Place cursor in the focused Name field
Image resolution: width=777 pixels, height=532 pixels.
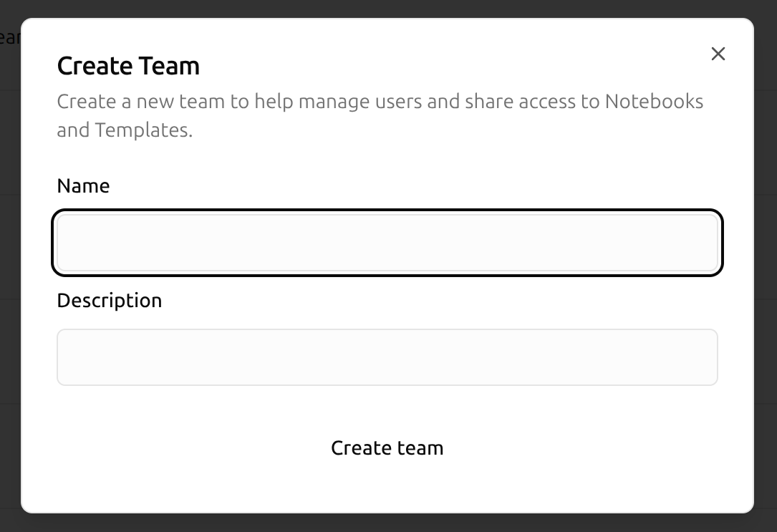(387, 242)
